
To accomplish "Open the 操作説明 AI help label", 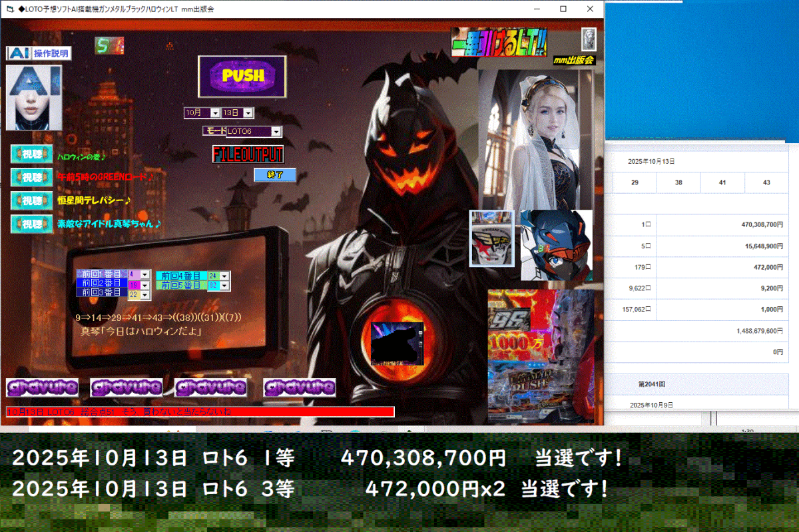I will (x=39, y=53).
